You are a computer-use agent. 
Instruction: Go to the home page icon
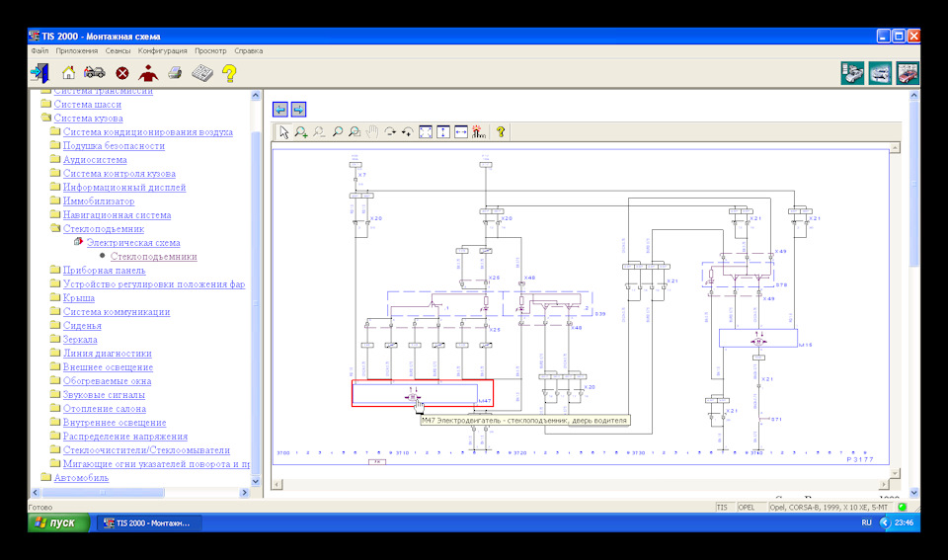[68, 72]
